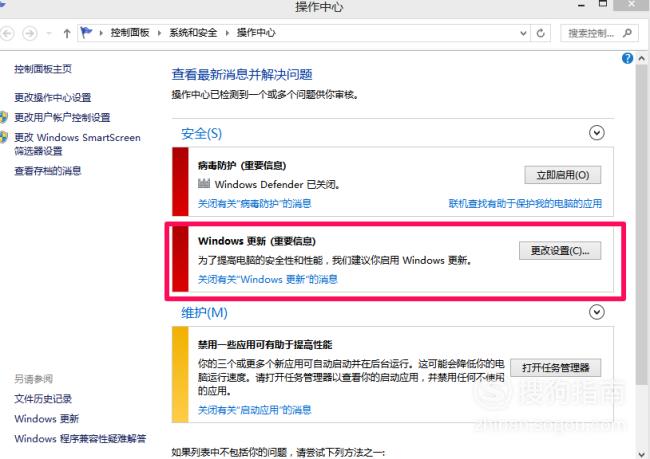Click the Back navigation arrow
The height and width of the screenshot is (459, 650).
(7, 33)
